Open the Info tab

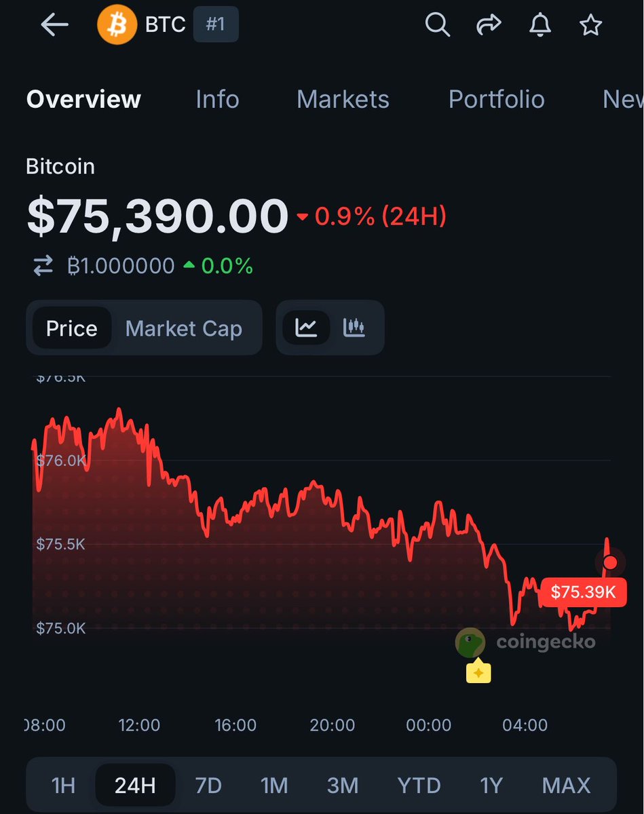pos(217,100)
